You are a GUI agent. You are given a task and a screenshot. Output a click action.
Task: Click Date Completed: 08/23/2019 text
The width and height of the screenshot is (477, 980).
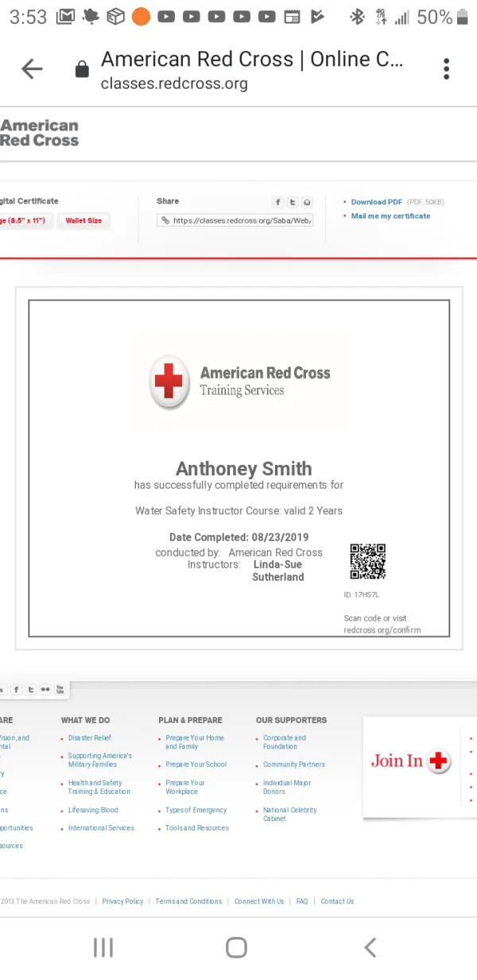point(238,537)
